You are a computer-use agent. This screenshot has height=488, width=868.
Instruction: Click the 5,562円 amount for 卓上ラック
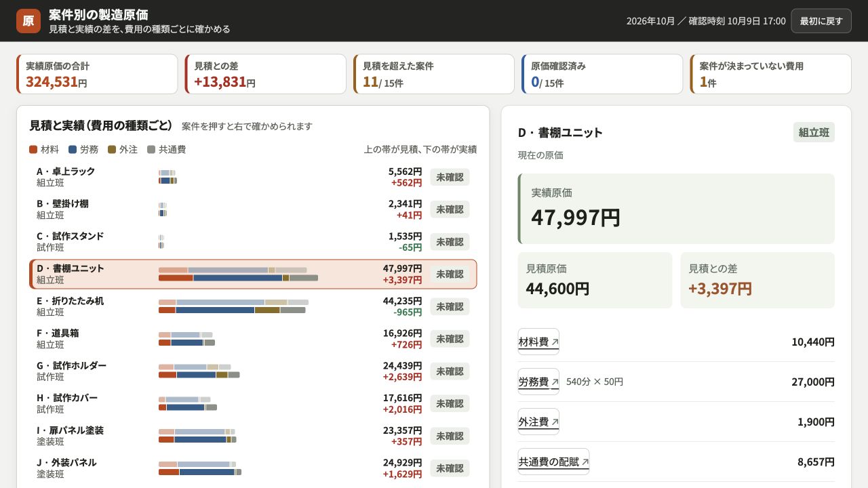click(405, 171)
